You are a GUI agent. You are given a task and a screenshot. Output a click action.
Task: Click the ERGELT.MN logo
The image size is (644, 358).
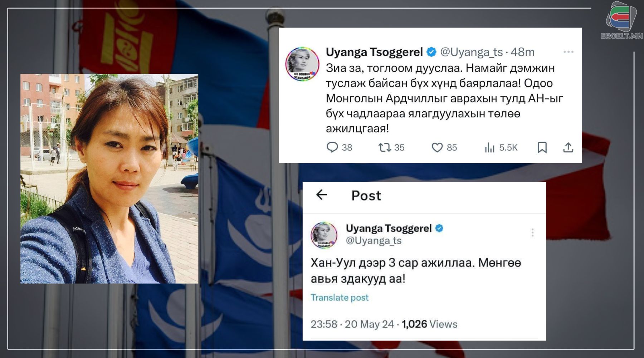click(x=622, y=20)
